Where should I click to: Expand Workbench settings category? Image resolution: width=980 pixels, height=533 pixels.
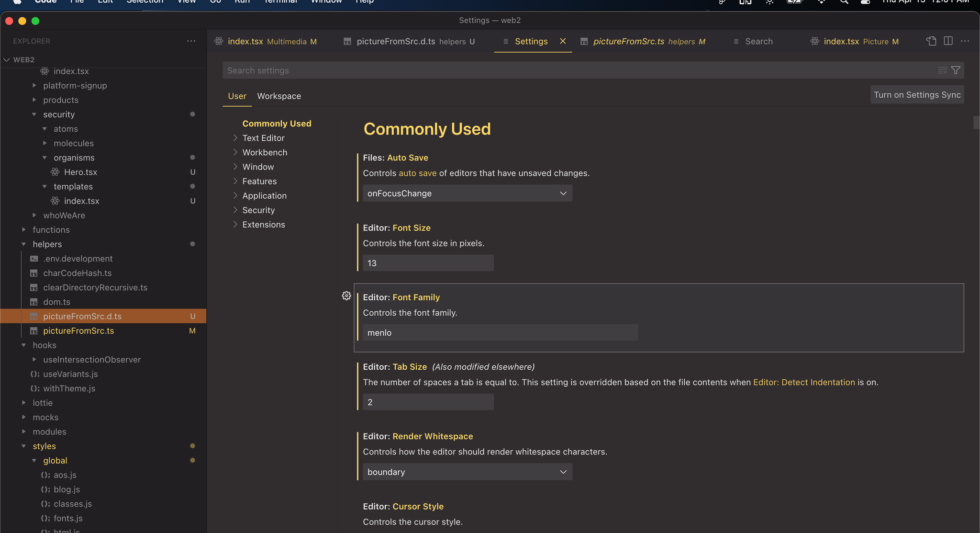[x=235, y=152]
